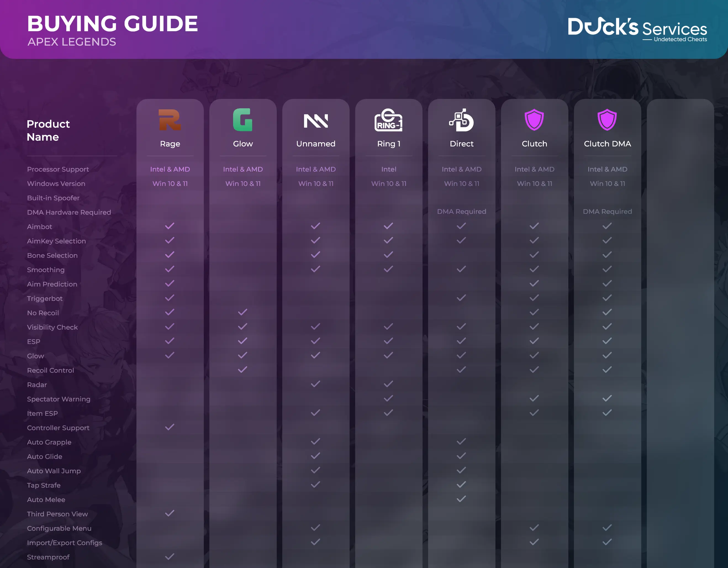Click the APEX LEGENDS subtitle

click(72, 42)
